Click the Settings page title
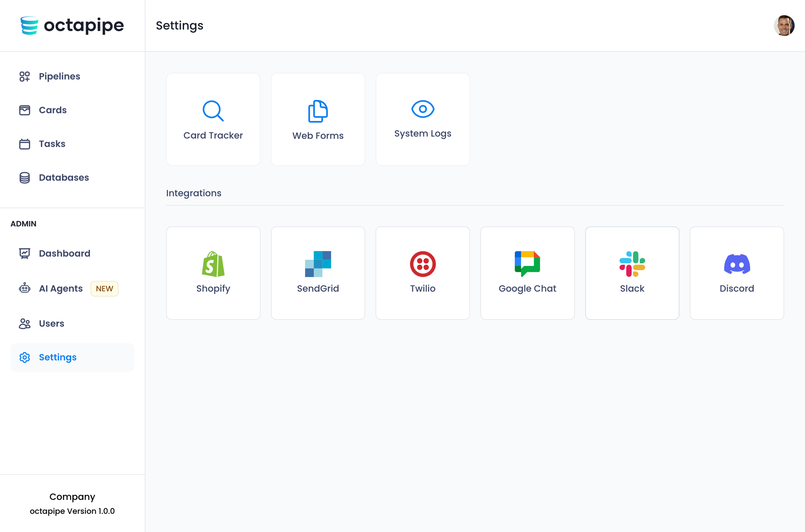This screenshot has height=532, width=805. (179, 26)
